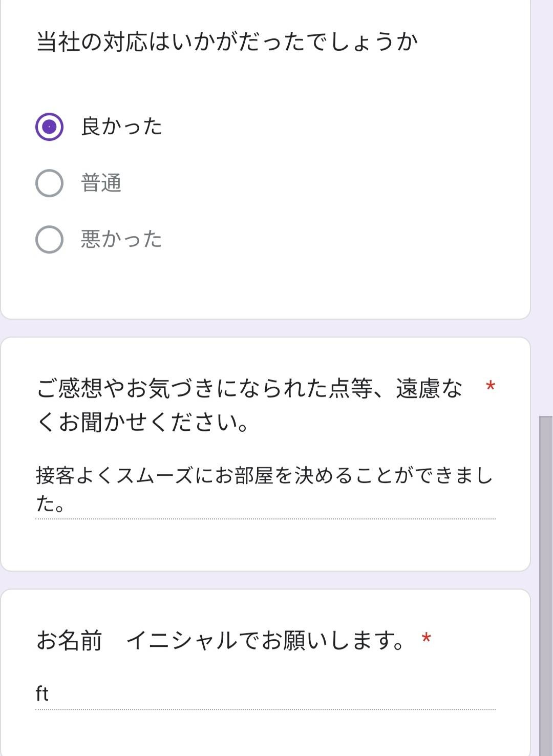The width and height of the screenshot is (553, 756).
Task: Click the お名前 イニシャルでお願いします heading
Action: (220, 640)
